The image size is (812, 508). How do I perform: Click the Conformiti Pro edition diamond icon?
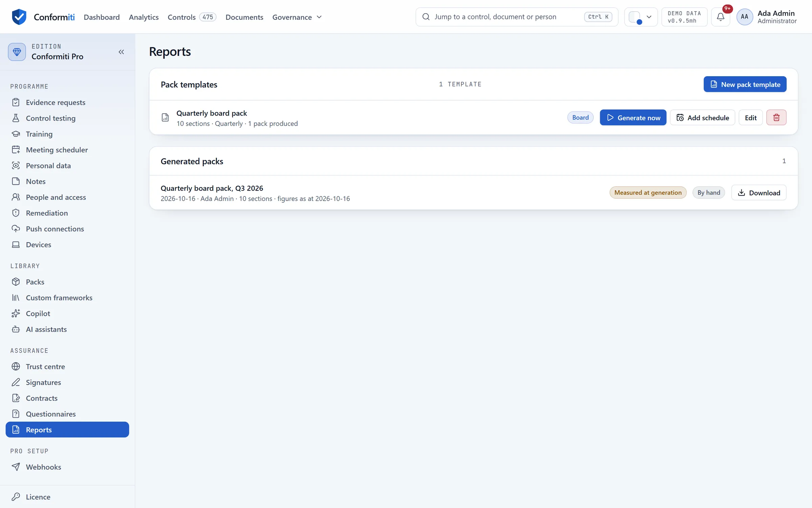pyautogui.click(x=17, y=52)
